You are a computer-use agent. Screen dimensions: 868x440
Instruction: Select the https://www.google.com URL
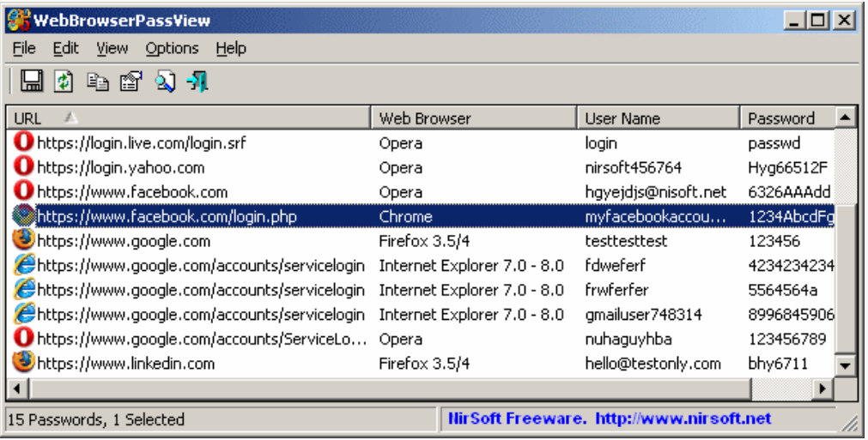coord(124,240)
